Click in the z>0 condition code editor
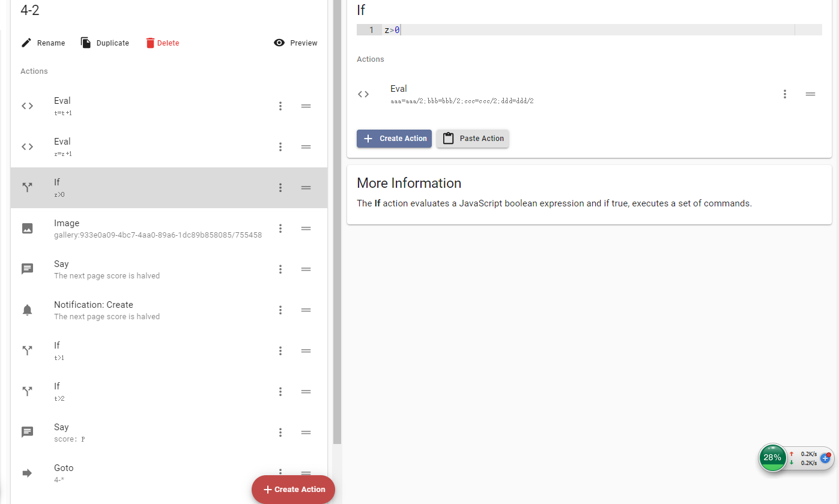Image resolution: width=839 pixels, height=504 pixels. (589, 30)
